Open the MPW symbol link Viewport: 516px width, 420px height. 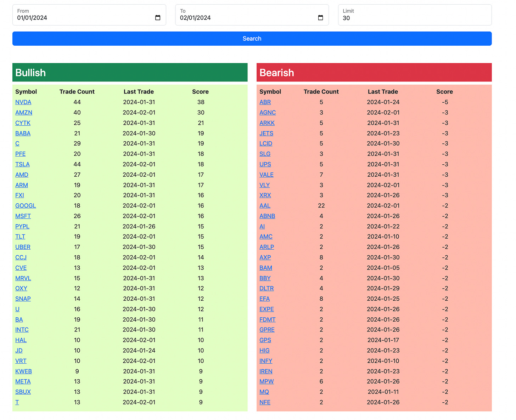tap(267, 381)
